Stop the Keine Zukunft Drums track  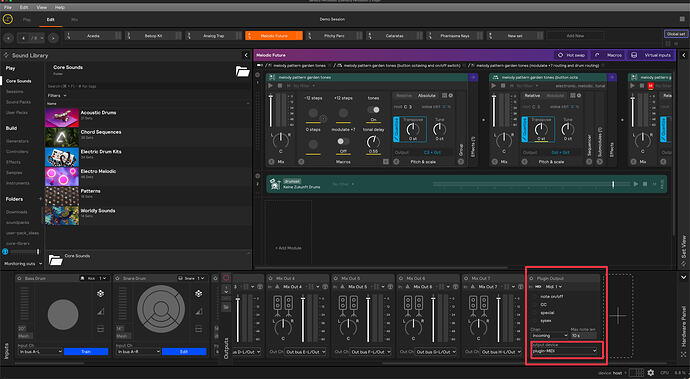645,184
